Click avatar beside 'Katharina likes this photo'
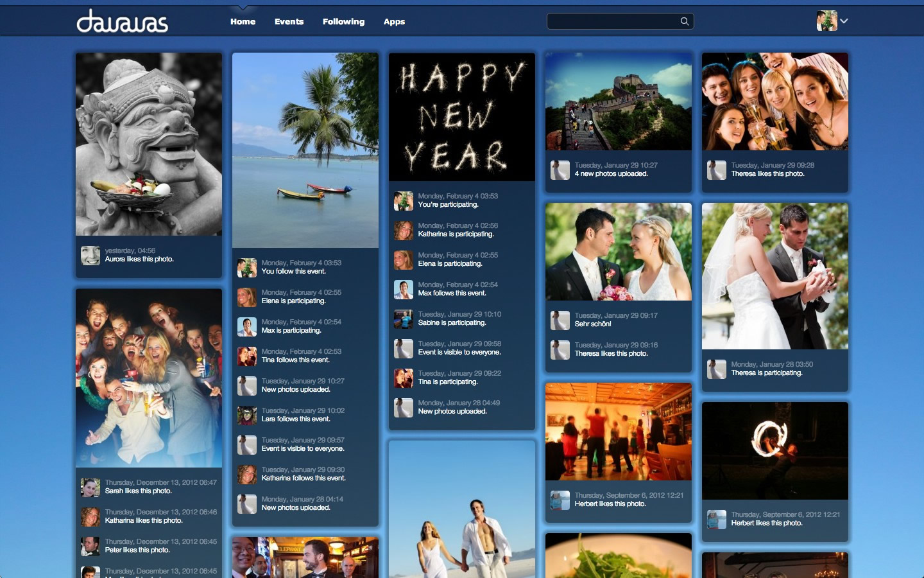 (x=90, y=517)
